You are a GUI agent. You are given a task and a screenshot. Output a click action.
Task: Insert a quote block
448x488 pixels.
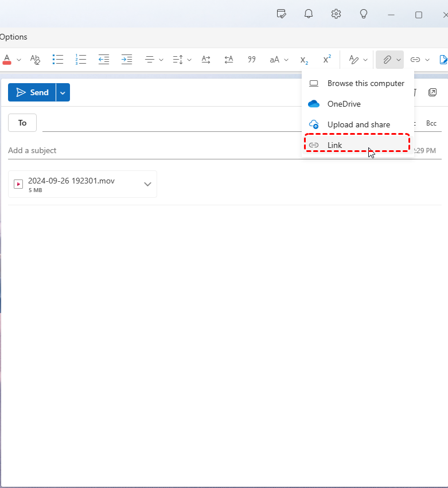pos(251,59)
